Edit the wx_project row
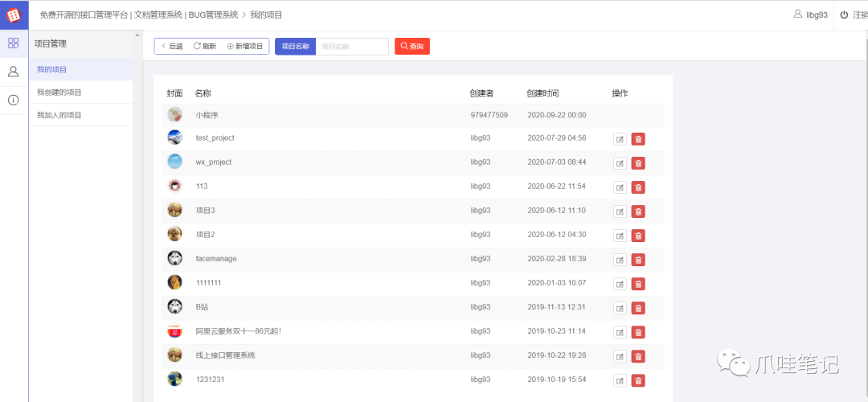The image size is (868, 402). click(620, 163)
